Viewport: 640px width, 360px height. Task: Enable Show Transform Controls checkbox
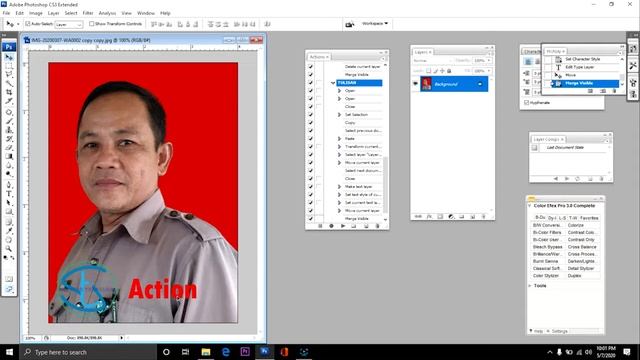[x=91, y=24]
